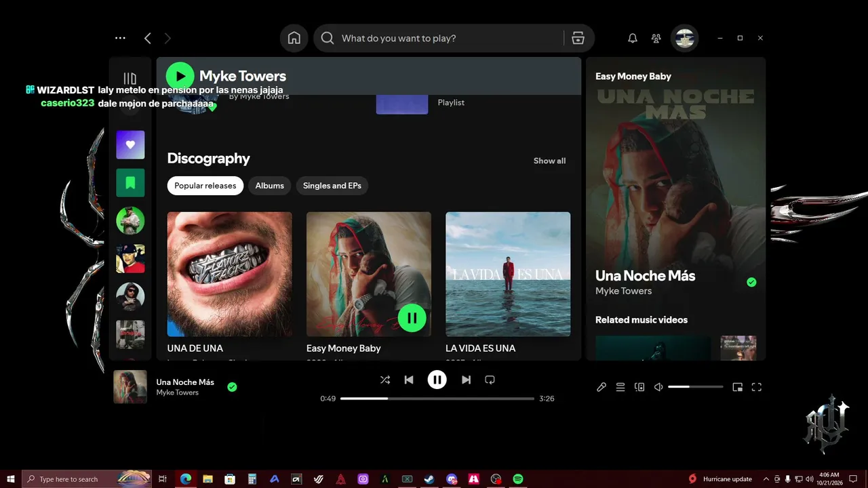Open the notifications bell
This screenshot has width=868, height=488.
pos(633,39)
